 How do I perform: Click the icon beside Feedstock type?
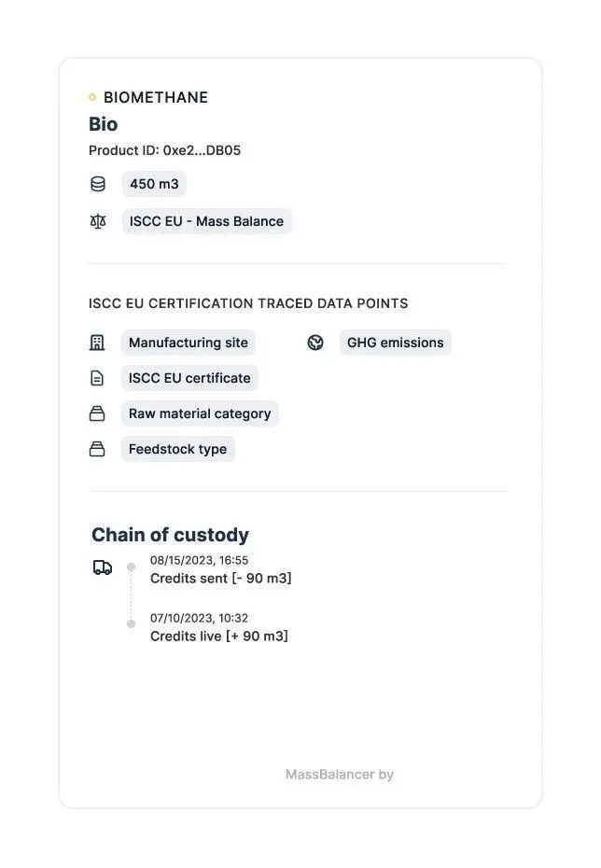(x=97, y=449)
